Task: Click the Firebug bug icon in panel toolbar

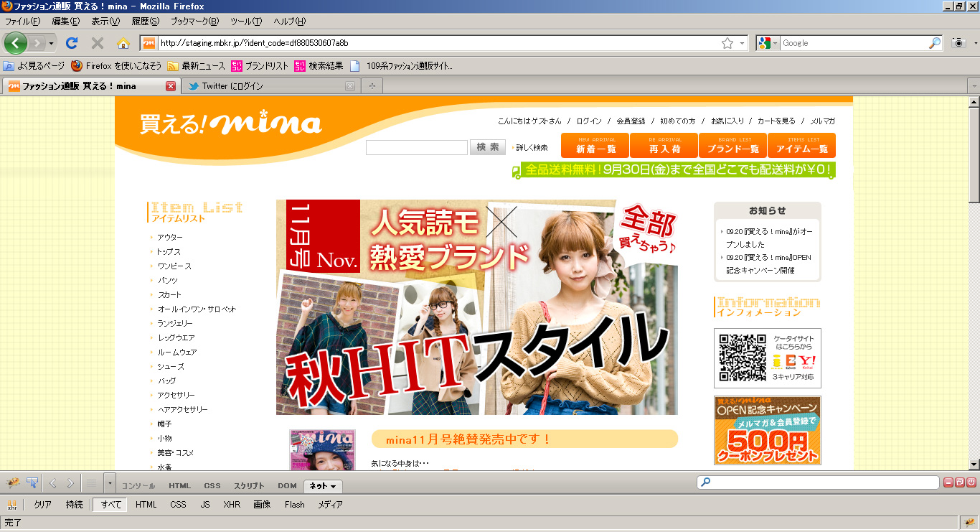Action: pyautogui.click(x=11, y=483)
